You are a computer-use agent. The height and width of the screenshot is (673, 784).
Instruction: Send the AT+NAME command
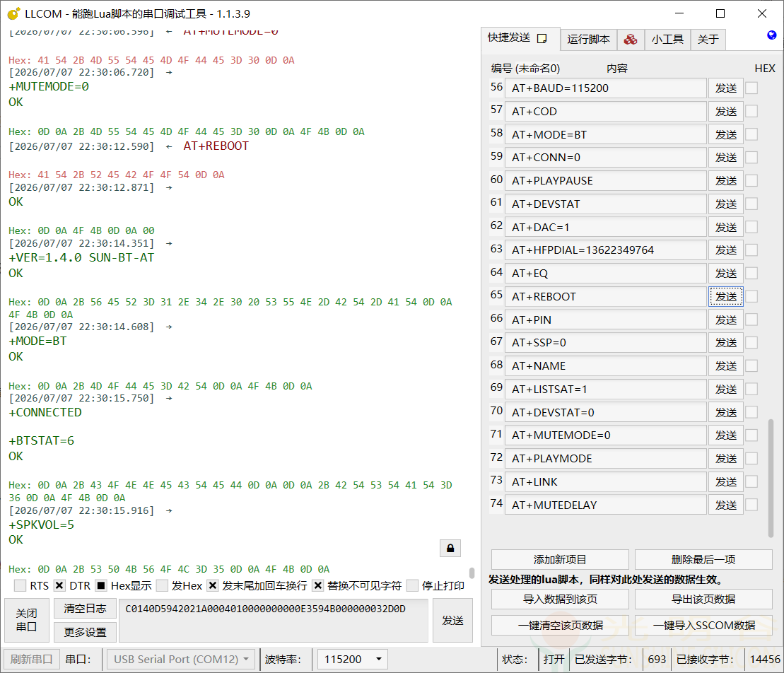725,366
